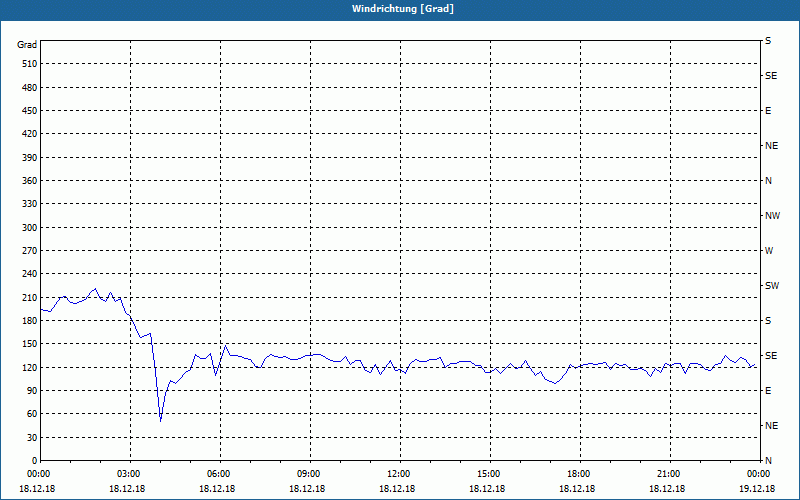Select the 210 degree axis label

[x=30, y=297]
